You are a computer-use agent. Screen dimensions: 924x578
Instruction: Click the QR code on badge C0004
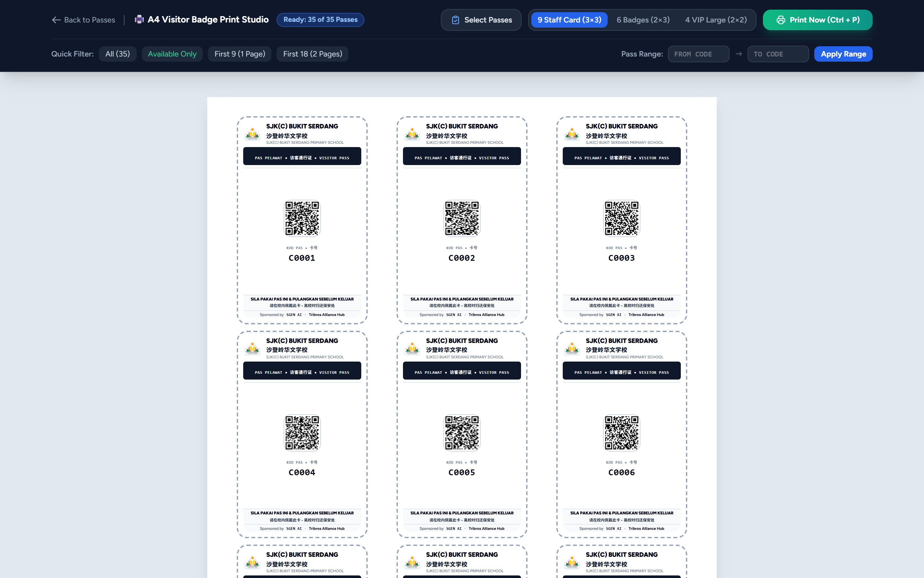[302, 433]
